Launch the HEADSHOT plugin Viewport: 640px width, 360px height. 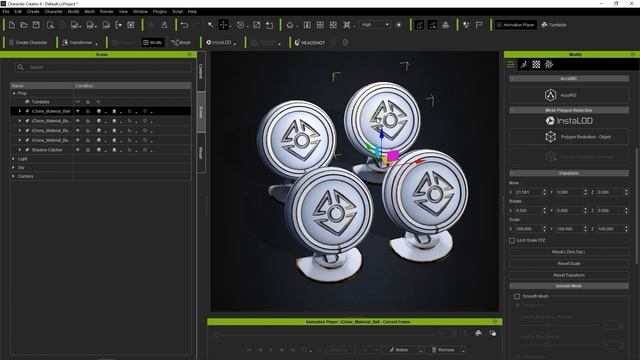[x=310, y=42]
